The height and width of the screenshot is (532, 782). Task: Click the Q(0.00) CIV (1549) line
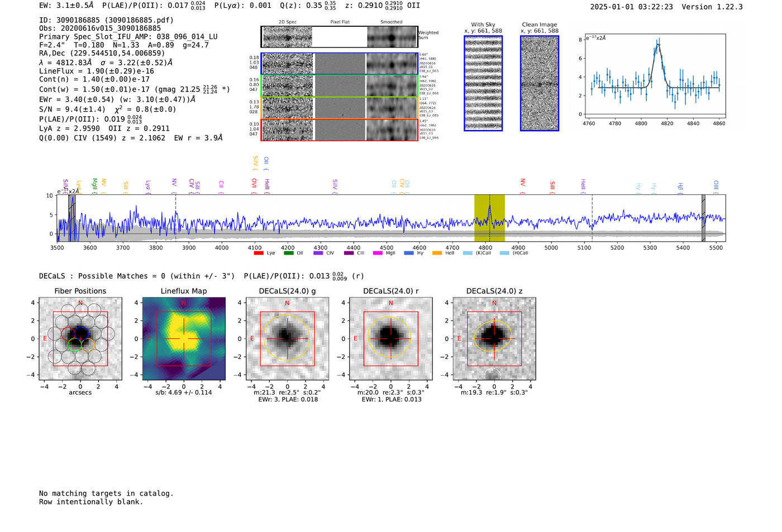tap(131, 138)
